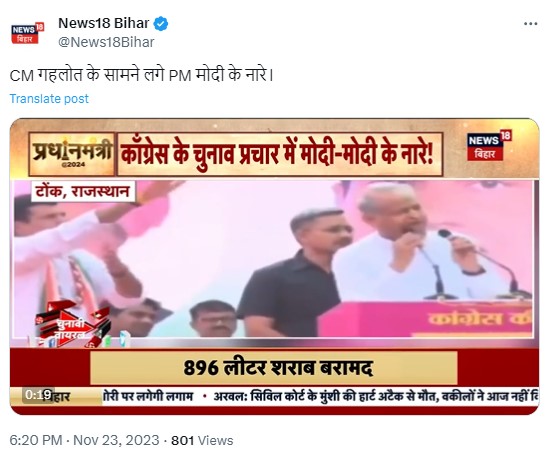Click the Hindi tweet text about CM Gehlot

click(x=141, y=75)
